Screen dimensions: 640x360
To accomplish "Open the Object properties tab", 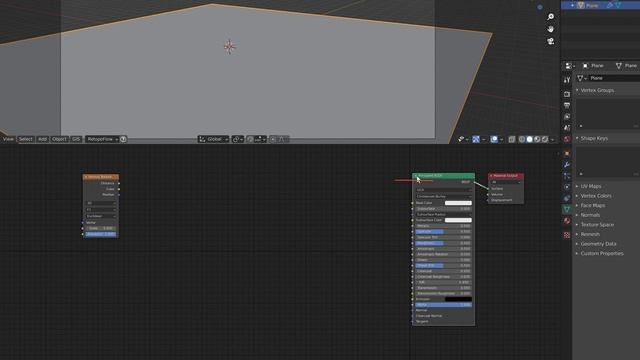I will click(x=567, y=153).
